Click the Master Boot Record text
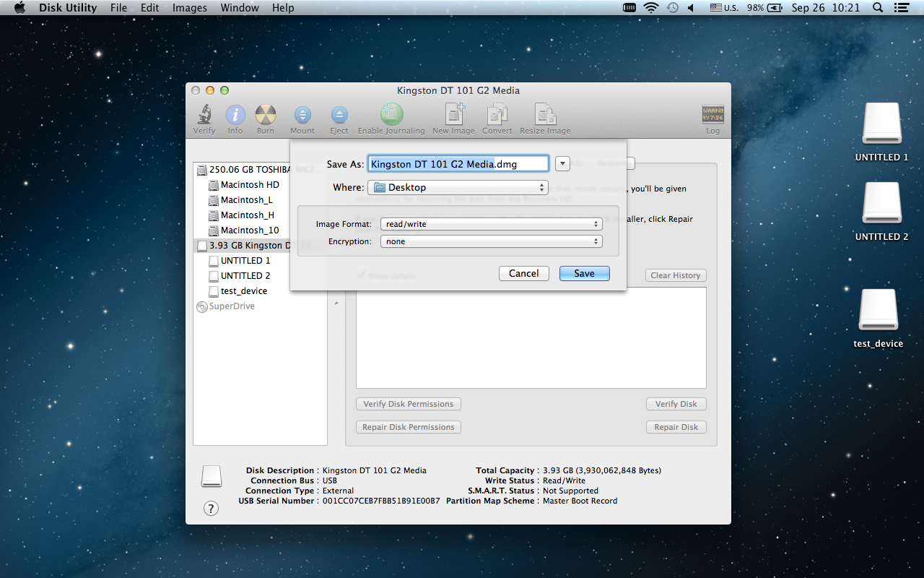Screen dimensions: 924x578 (x=580, y=501)
